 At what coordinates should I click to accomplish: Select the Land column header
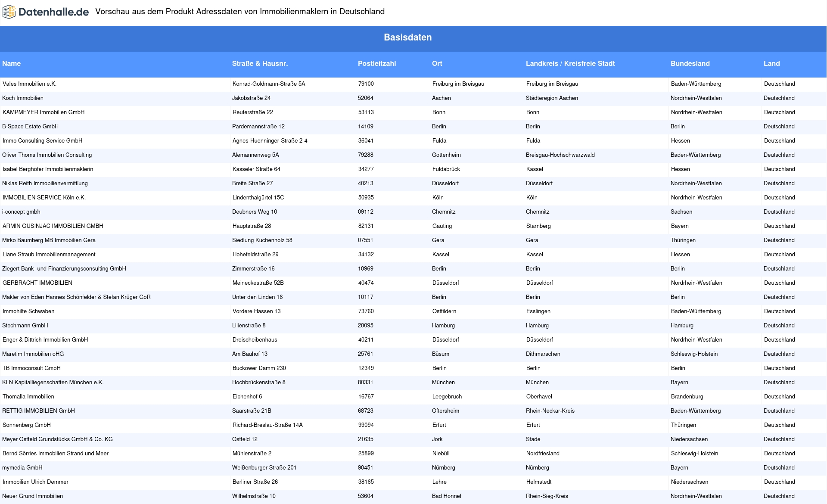[772, 63]
